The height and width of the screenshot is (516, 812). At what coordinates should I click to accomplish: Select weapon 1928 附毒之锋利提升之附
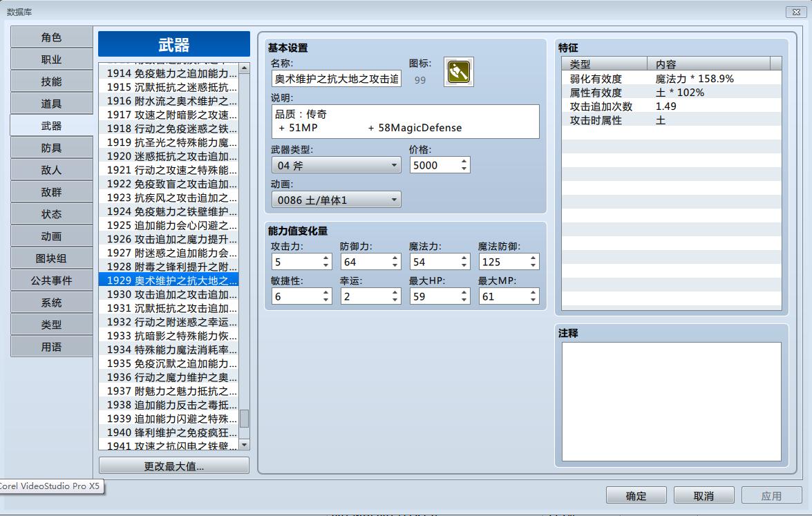[x=169, y=267]
